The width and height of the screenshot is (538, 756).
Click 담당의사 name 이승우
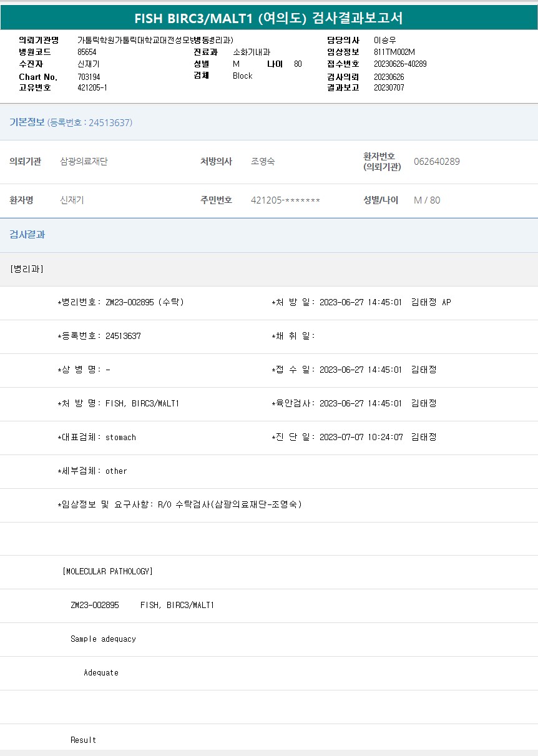[x=384, y=40]
